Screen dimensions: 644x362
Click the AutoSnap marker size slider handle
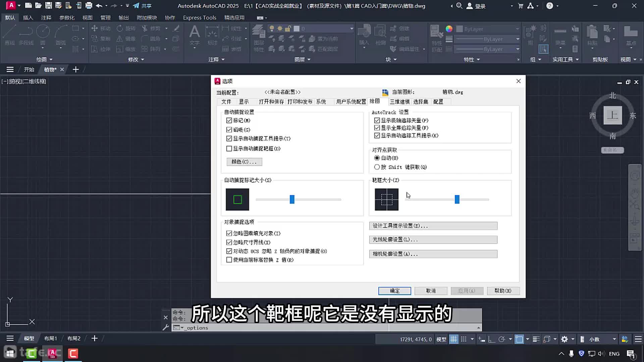[x=292, y=199]
